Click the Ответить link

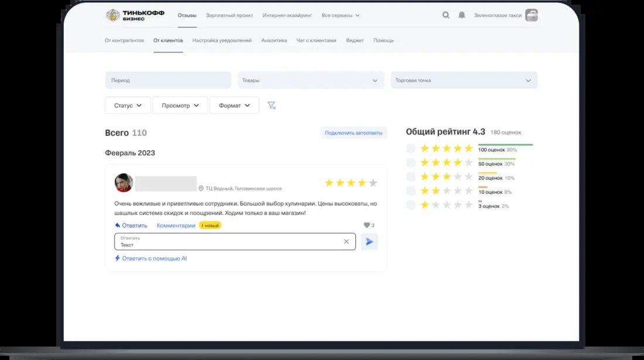[x=134, y=225]
